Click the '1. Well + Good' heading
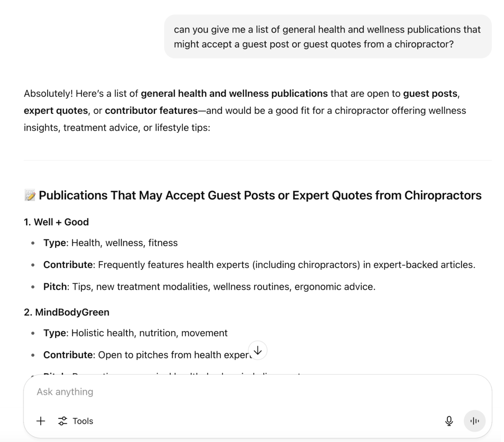Viewport: 504px width, 442px height. click(56, 222)
